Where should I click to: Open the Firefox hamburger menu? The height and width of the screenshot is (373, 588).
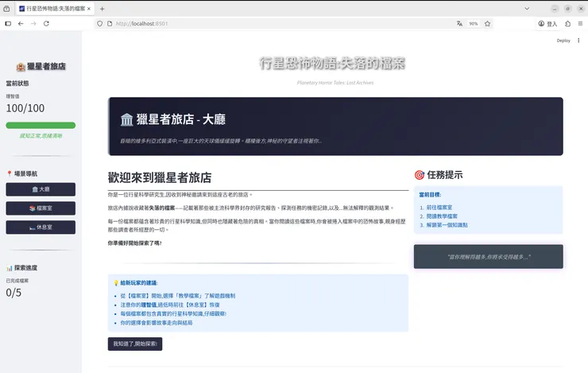[580, 24]
